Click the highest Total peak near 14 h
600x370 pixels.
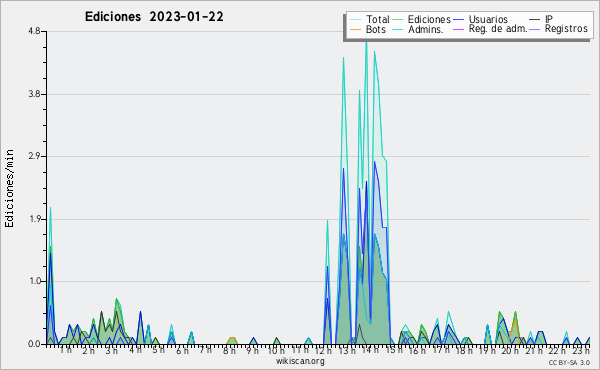(x=367, y=41)
